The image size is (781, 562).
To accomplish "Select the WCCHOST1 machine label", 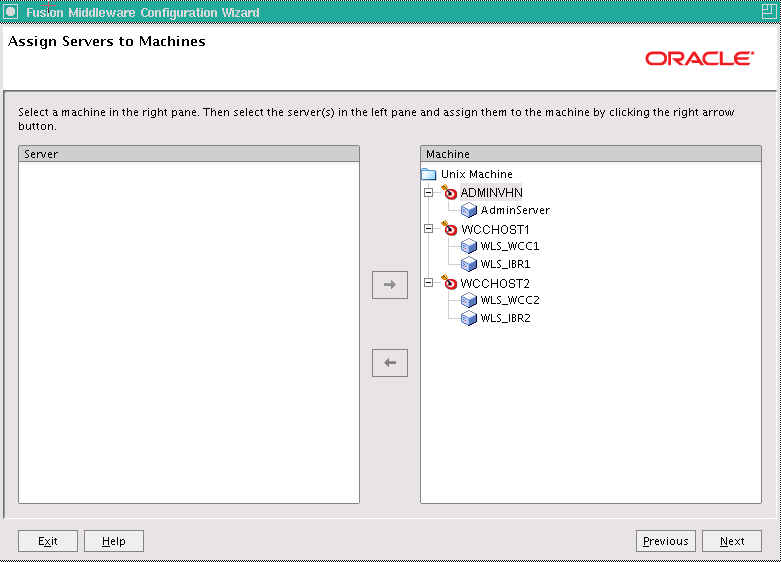I will 495,229.
